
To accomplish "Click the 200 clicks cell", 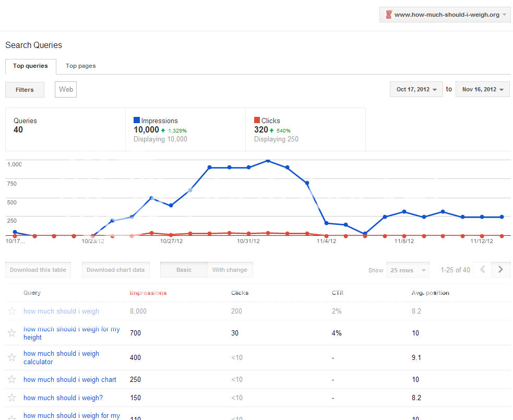I will tap(236, 311).
